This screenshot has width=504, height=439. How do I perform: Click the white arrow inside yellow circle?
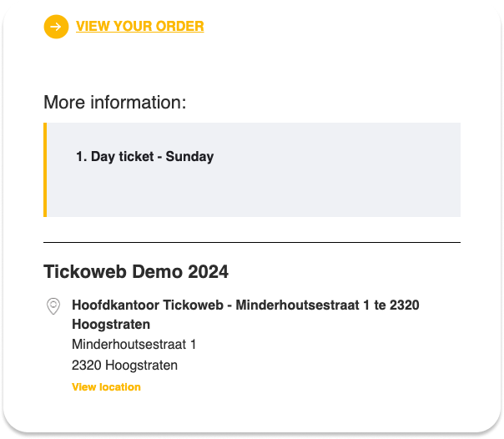pyautogui.click(x=56, y=27)
